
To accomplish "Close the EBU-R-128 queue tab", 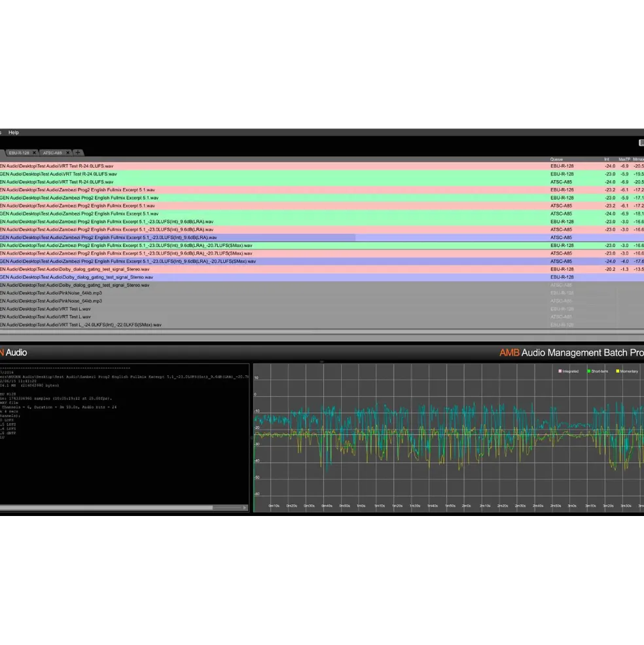I will tap(35, 153).
